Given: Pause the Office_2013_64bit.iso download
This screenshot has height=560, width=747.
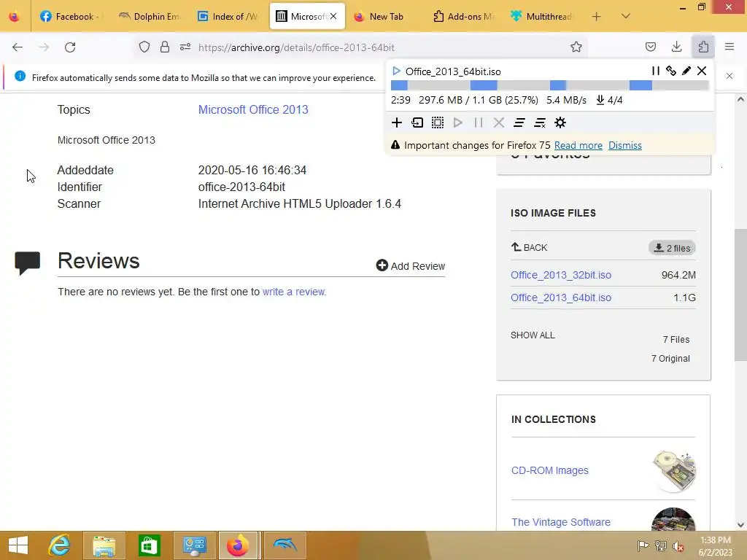Looking at the screenshot, I should tap(656, 71).
